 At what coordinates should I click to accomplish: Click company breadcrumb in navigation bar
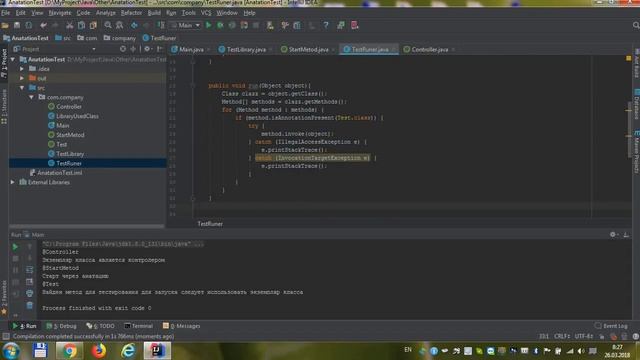click(119, 38)
